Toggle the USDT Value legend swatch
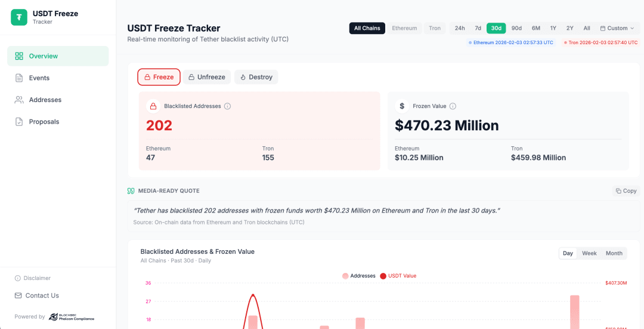The height and width of the screenshot is (329, 644). tap(383, 276)
